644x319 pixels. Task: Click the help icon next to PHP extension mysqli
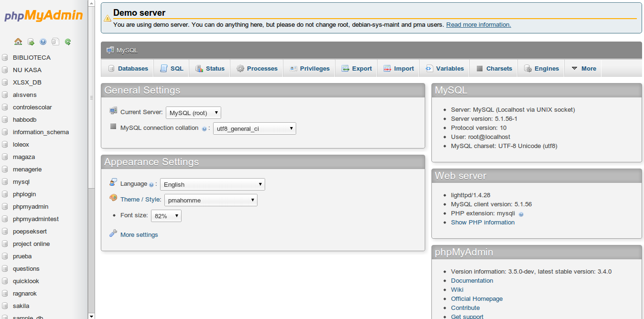click(521, 214)
